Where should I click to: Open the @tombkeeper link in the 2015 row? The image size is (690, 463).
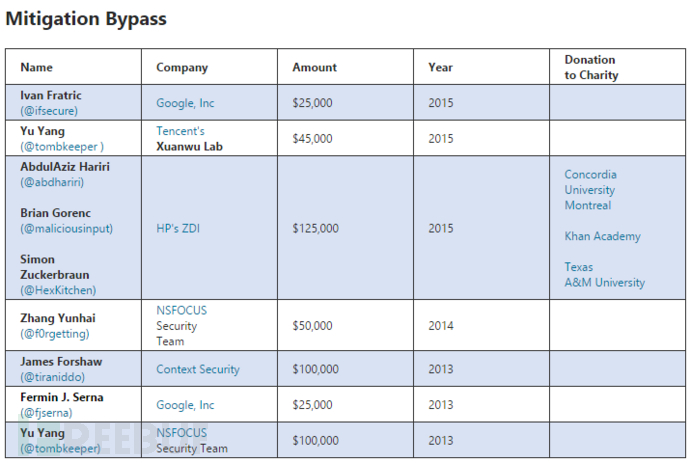pos(61,147)
